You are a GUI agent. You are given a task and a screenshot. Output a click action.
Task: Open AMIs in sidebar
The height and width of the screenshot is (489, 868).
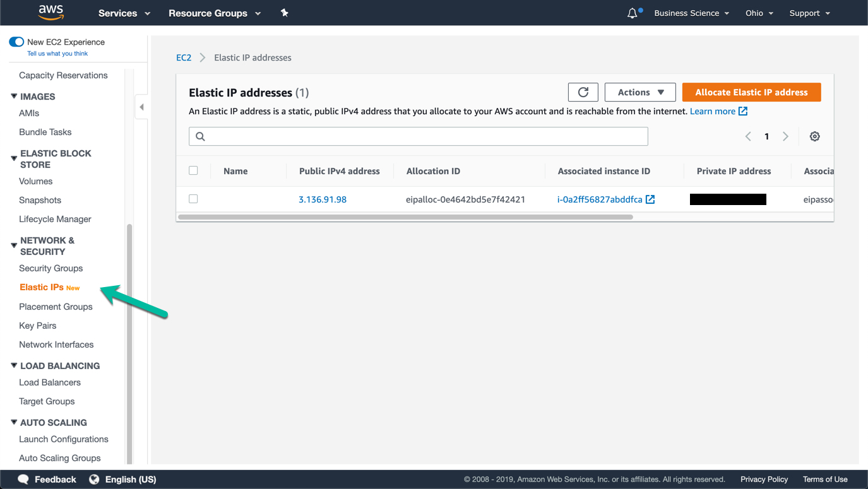point(29,113)
